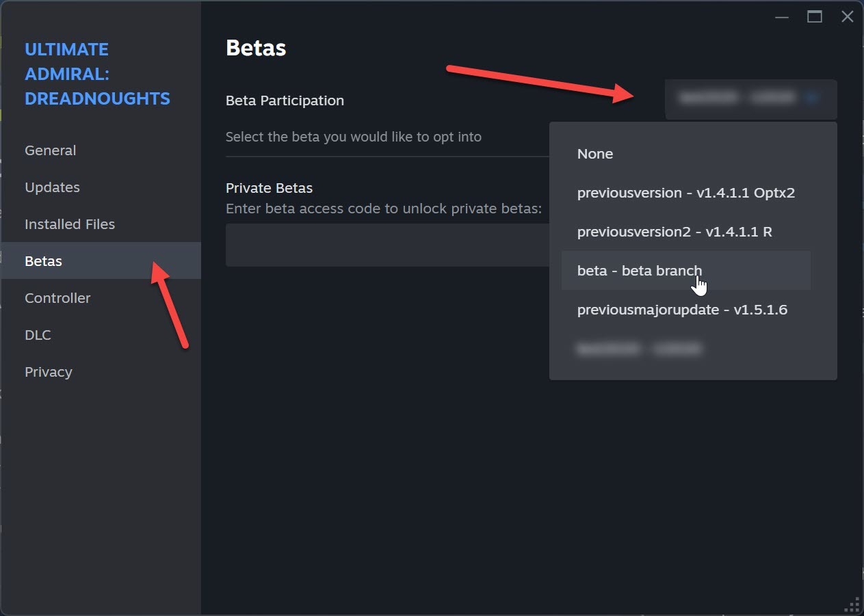Select previousversion - v1.4.1.1 Optx2
The height and width of the screenshot is (616, 864).
(x=686, y=193)
